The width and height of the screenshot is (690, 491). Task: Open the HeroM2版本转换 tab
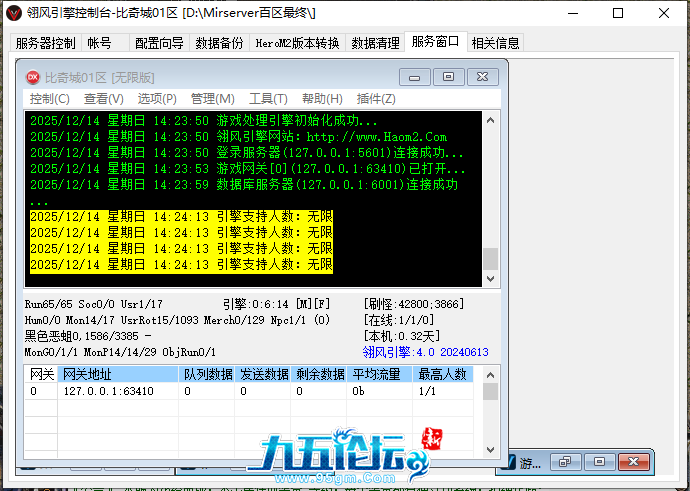[297, 43]
